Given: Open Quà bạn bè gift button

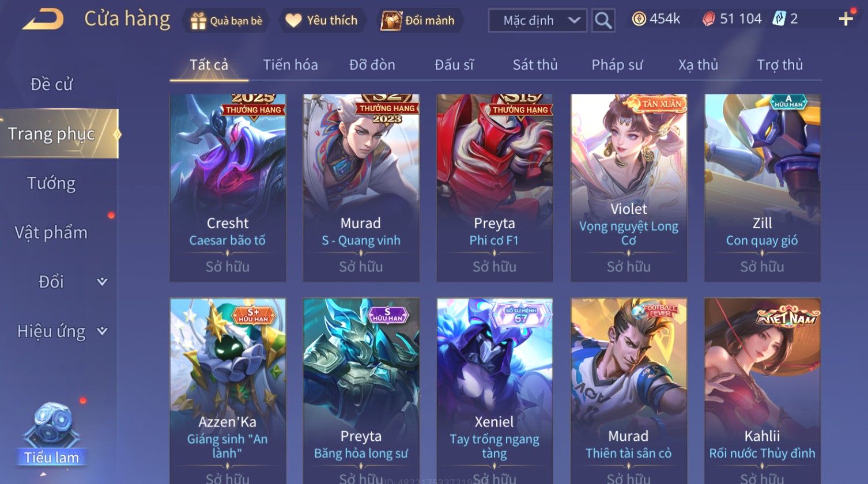Looking at the screenshot, I should click(x=227, y=21).
